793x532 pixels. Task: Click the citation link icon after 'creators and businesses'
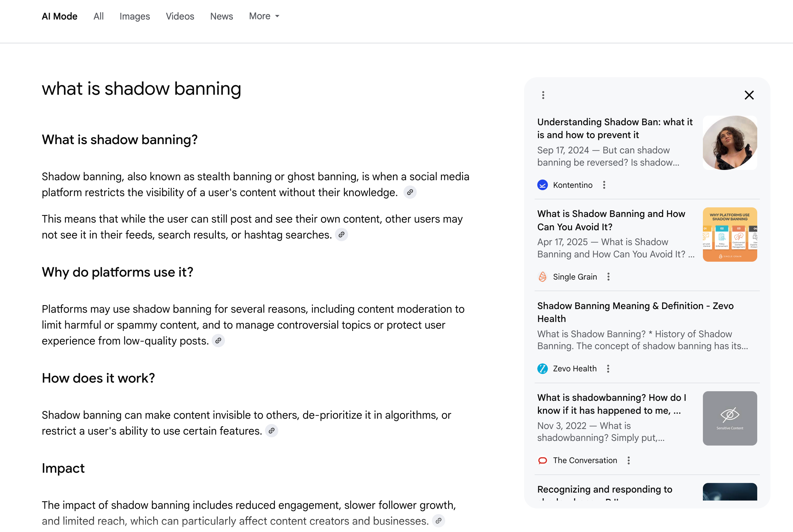pos(438,521)
